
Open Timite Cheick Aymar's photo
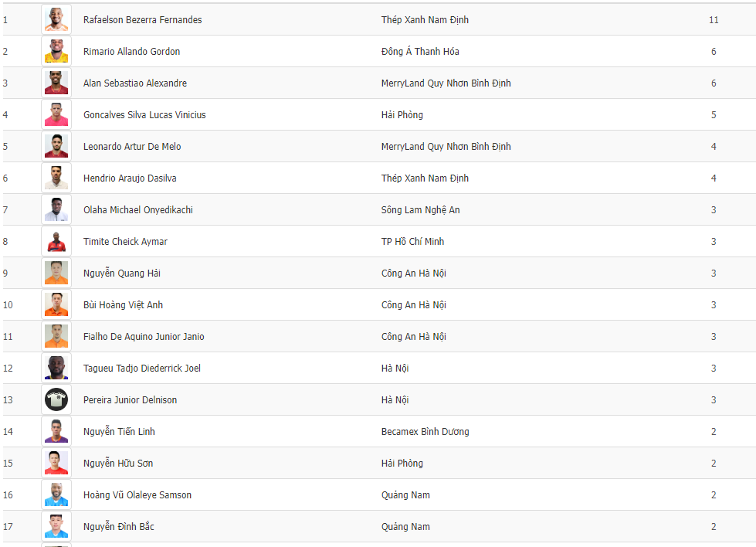point(56,241)
